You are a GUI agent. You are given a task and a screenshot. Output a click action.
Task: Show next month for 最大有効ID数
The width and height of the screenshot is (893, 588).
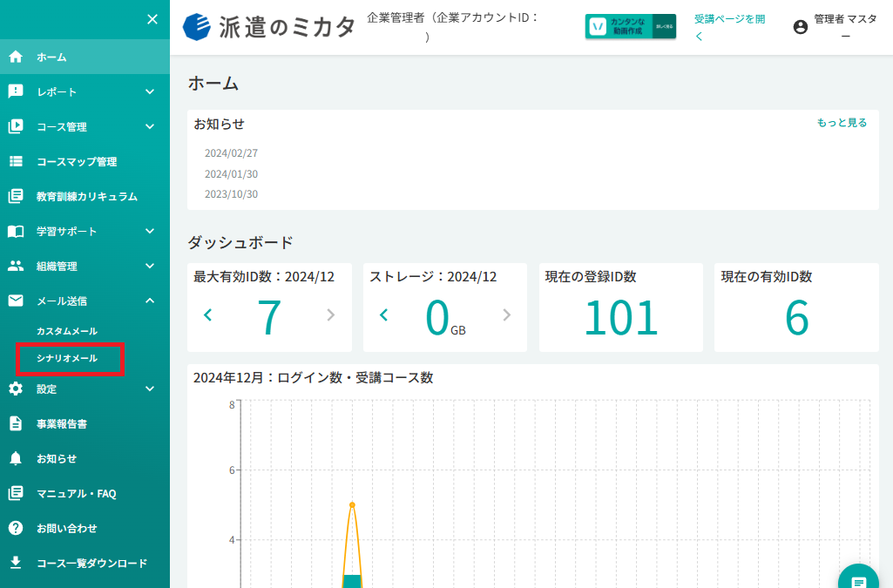[x=331, y=314]
